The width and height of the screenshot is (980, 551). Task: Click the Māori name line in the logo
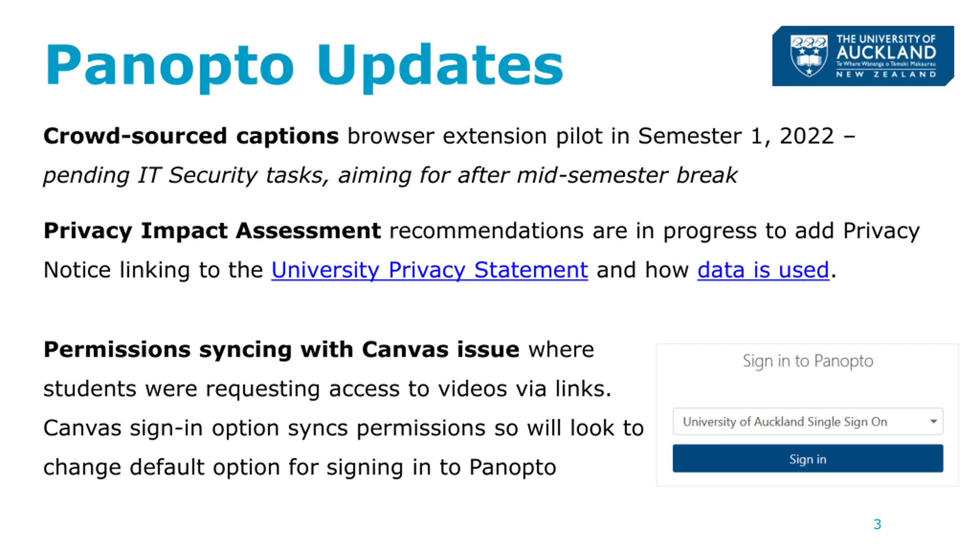coord(886,64)
